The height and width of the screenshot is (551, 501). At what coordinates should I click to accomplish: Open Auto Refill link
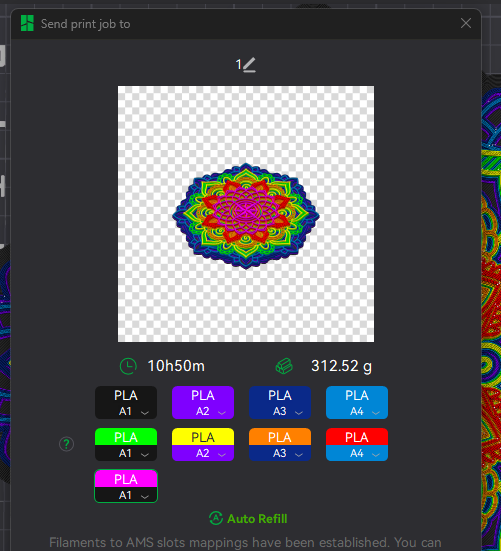257,519
